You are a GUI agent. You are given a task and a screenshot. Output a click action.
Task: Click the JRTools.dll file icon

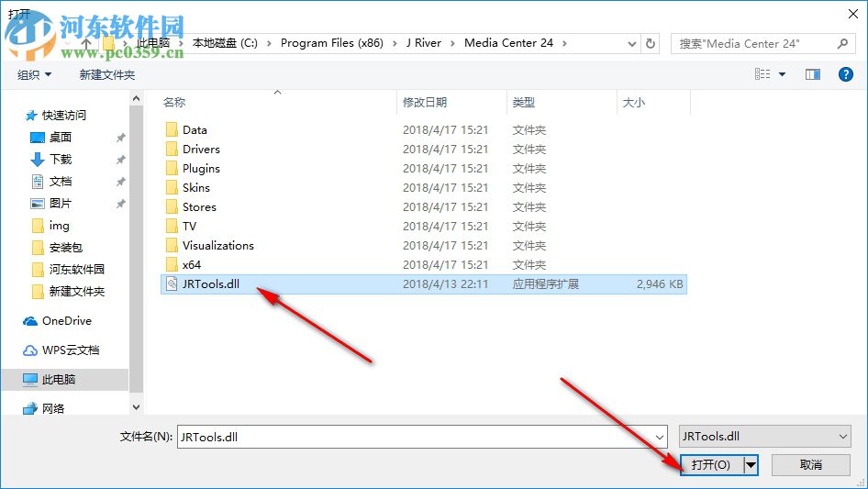[x=172, y=284]
